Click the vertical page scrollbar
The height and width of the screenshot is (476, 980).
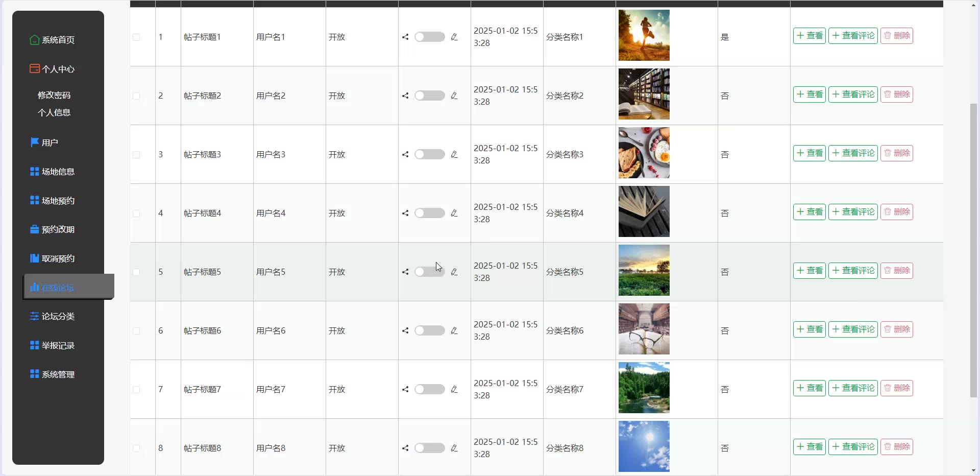973,250
